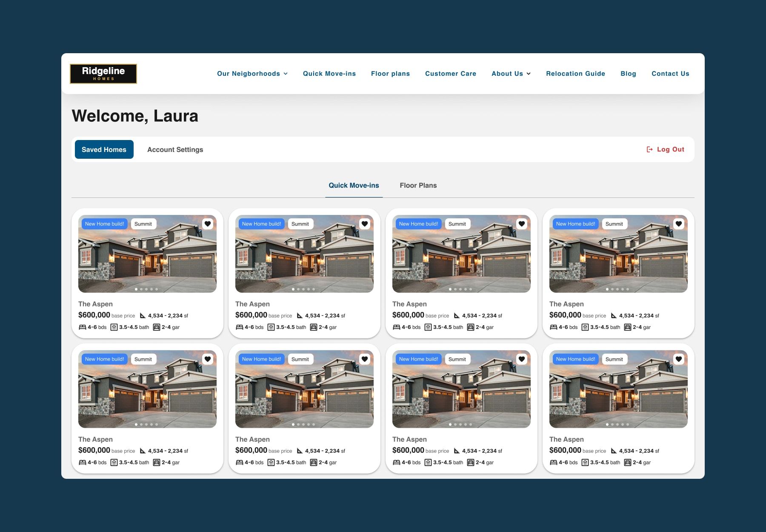Select the Saved Homes tab
The height and width of the screenshot is (532, 766).
(104, 149)
